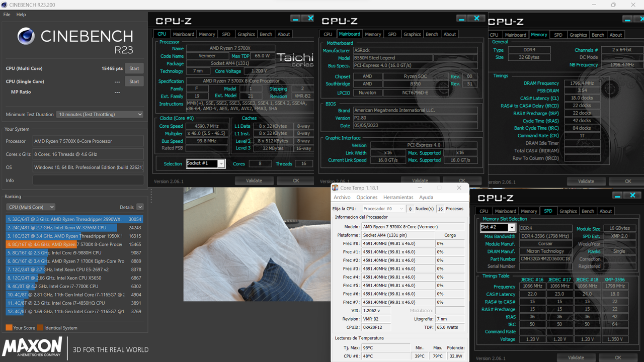Open Herramientas menu in Core Temp
Image resolution: width=644 pixels, height=362 pixels.
click(x=398, y=197)
